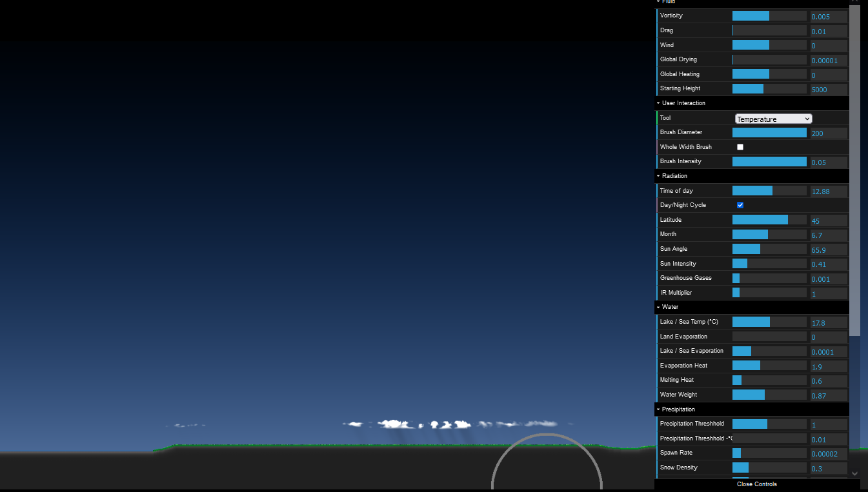
Task: Adjust the Melting Heat slider
Action: pos(769,380)
